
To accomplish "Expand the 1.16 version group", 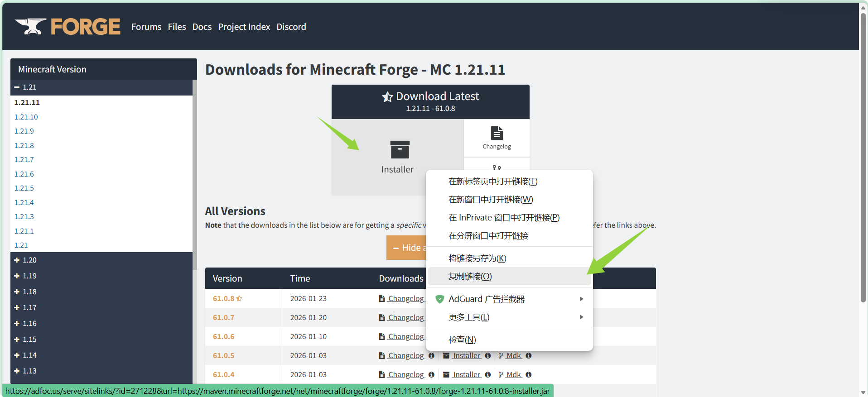I will pos(17,323).
